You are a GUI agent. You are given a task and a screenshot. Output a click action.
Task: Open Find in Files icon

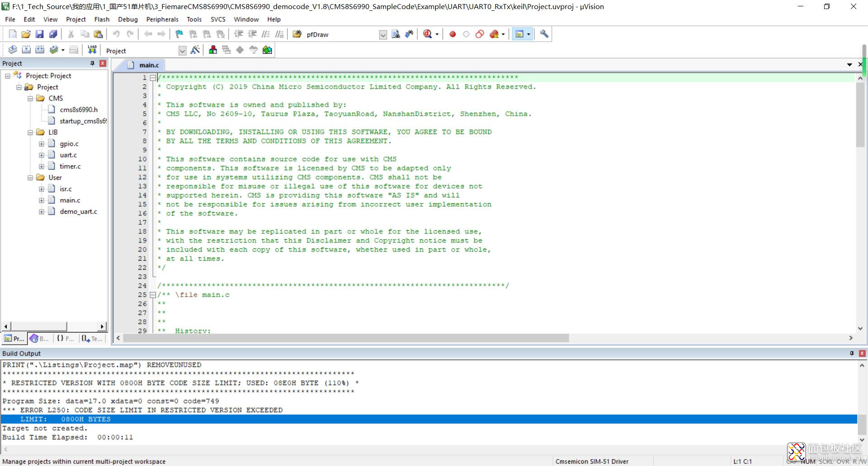click(396, 34)
